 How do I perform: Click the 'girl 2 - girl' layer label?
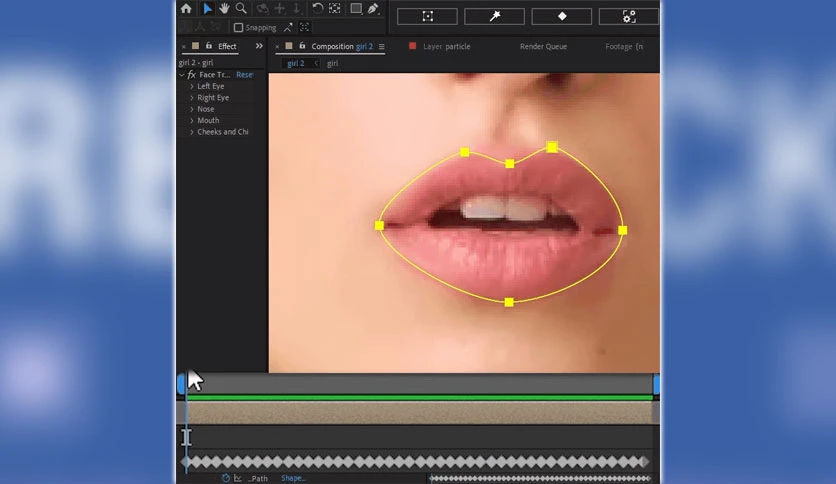[x=196, y=62]
